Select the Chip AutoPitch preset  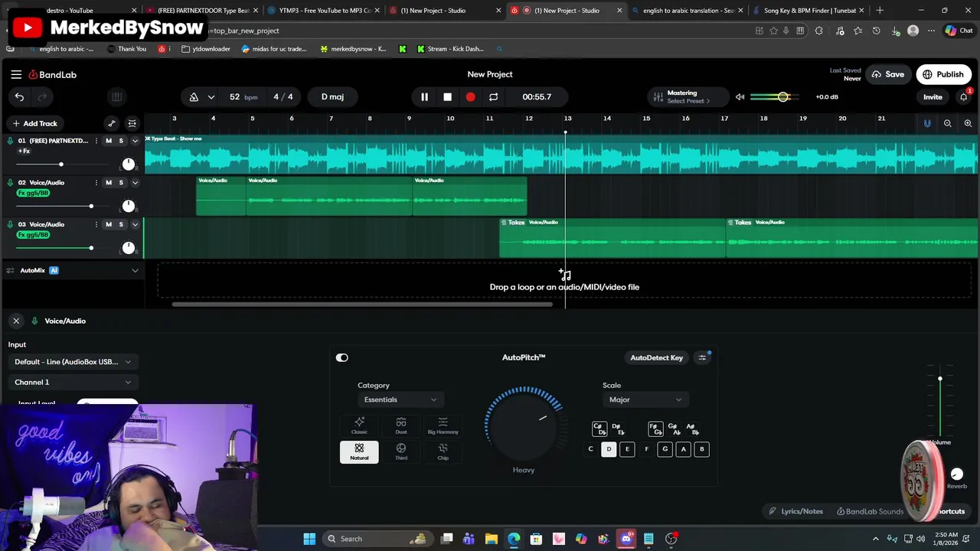tap(443, 452)
